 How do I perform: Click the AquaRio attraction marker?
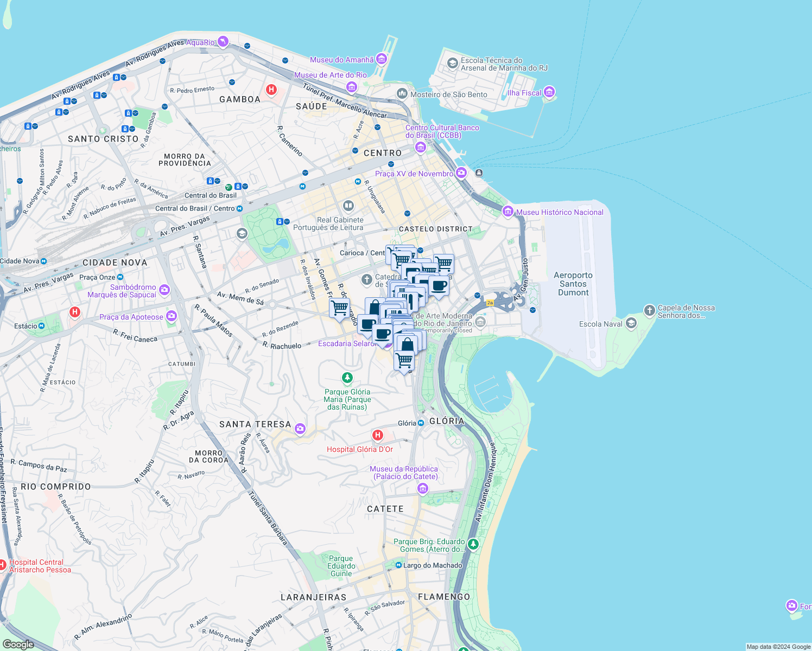pos(223,42)
